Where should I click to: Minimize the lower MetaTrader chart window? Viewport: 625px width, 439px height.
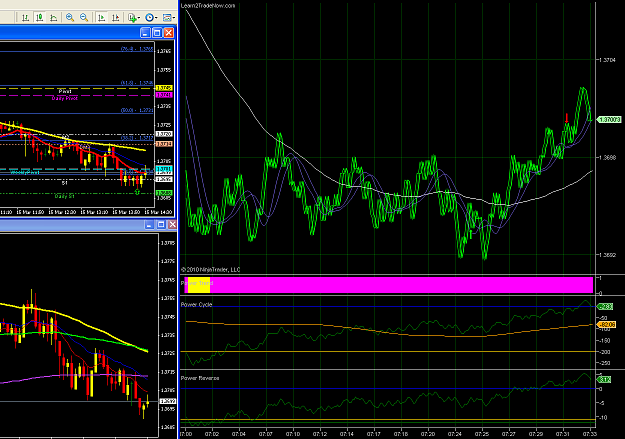pyautogui.click(x=149, y=225)
